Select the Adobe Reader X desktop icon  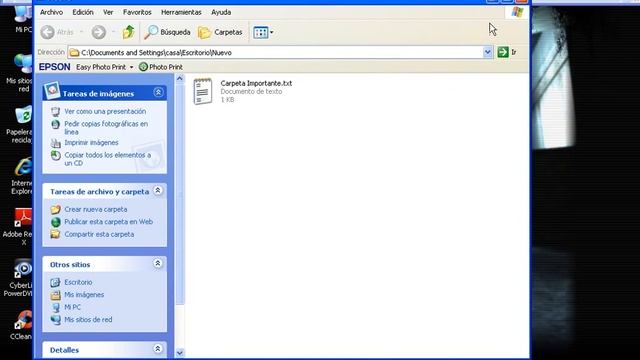(18, 227)
